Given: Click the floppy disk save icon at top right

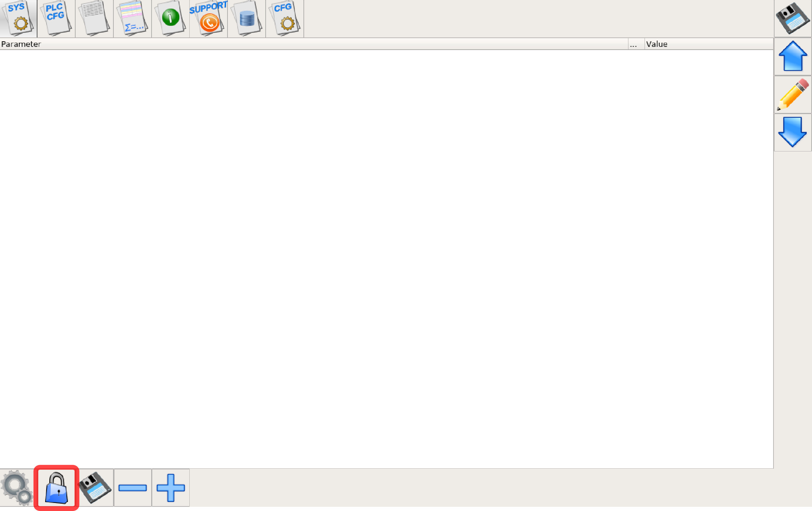Looking at the screenshot, I should 793,18.
